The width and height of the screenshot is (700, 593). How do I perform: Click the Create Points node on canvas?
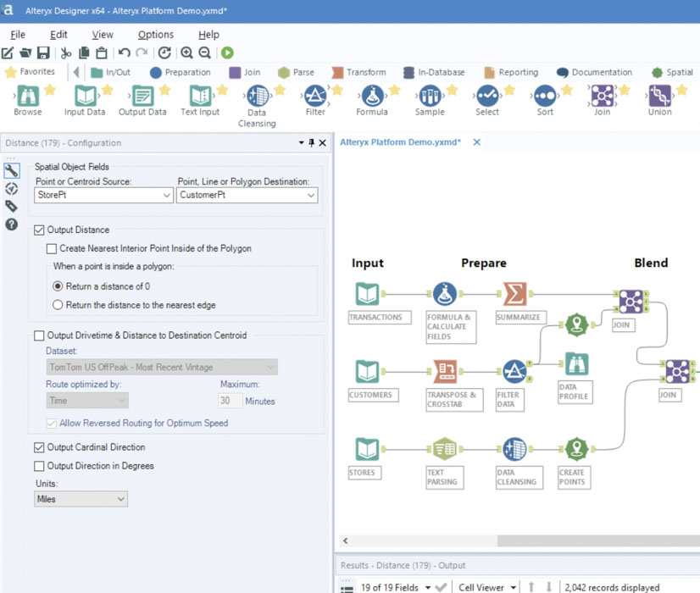point(577,449)
